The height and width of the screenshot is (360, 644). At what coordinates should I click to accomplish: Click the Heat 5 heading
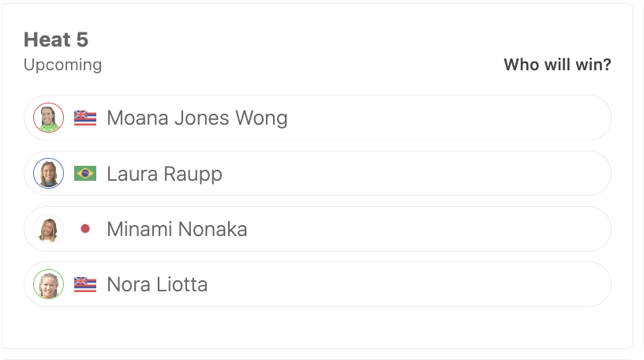coord(56,39)
